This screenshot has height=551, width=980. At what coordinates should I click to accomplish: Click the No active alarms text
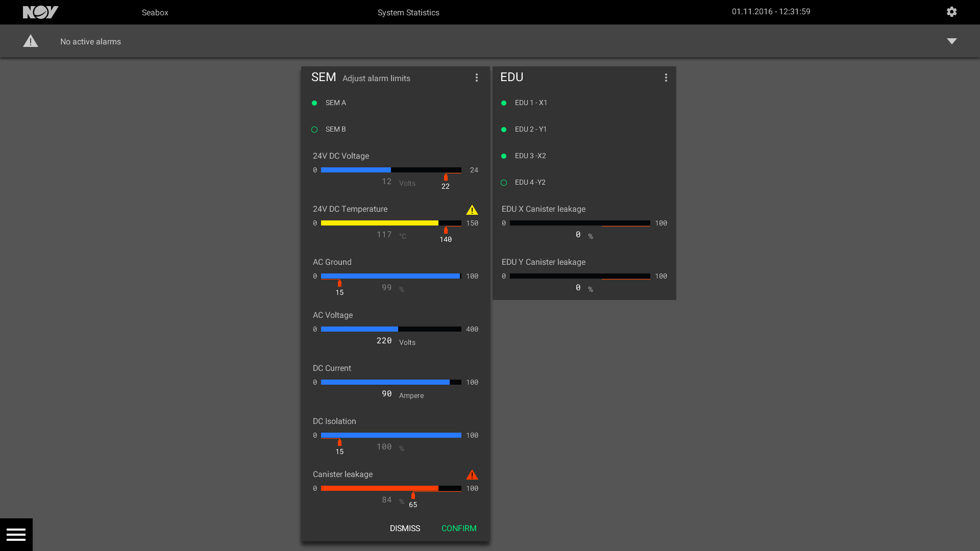click(x=90, y=42)
